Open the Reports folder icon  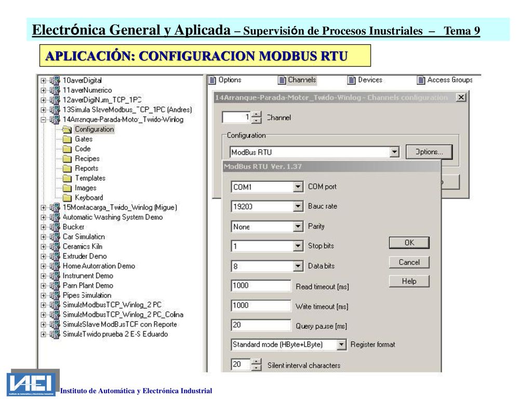pyautogui.click(x=67, y=169)
